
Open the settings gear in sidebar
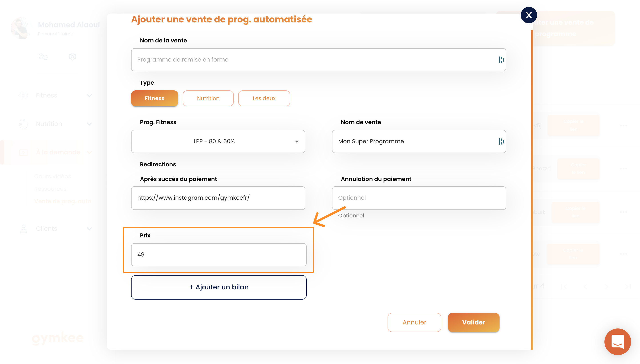(x=72, y=57)
